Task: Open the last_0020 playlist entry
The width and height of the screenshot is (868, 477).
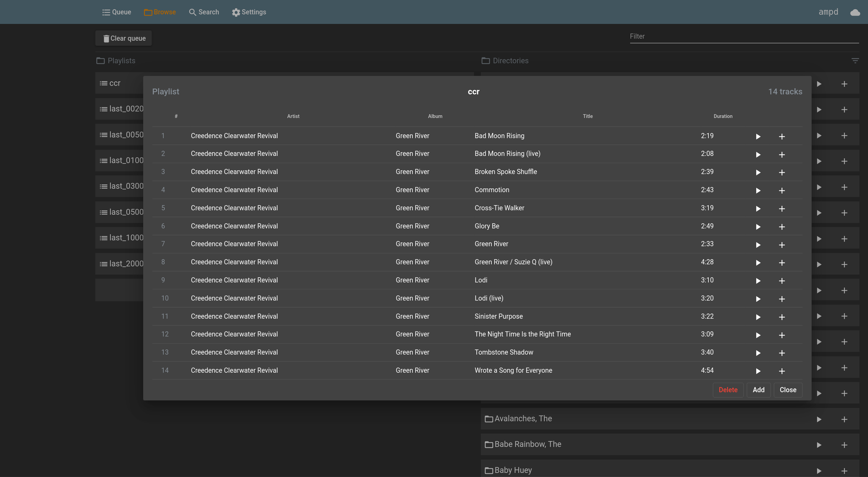Action: pos(119,109)
